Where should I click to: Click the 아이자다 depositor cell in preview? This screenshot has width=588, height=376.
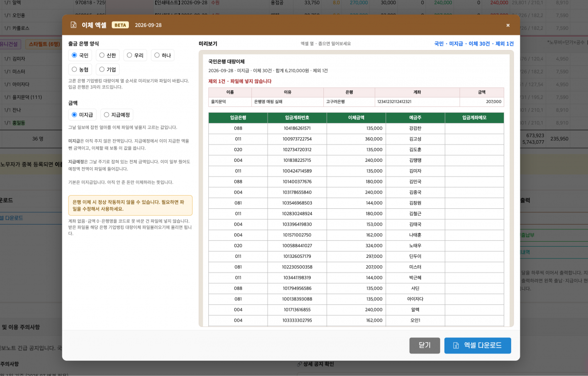415,299
